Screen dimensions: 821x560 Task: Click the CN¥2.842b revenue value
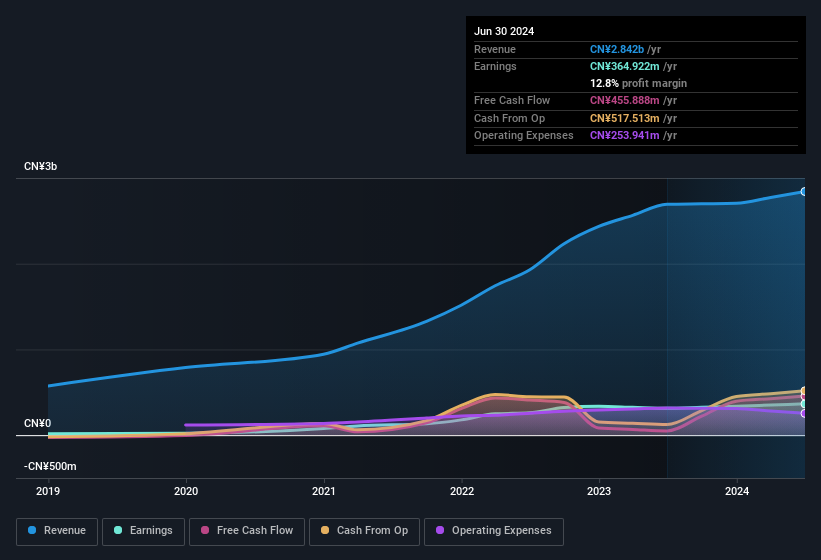coord(617,49)
